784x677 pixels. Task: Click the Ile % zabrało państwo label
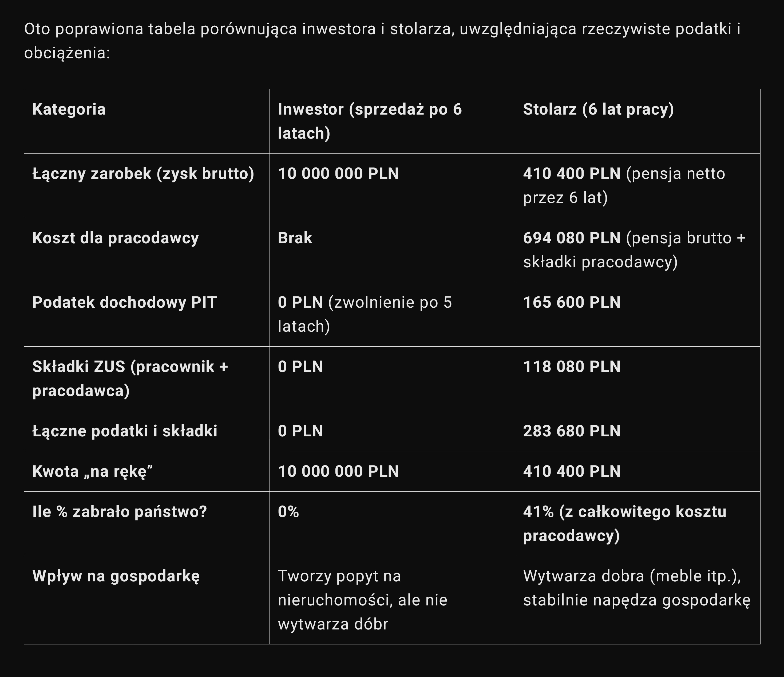[x=120, y=512]
